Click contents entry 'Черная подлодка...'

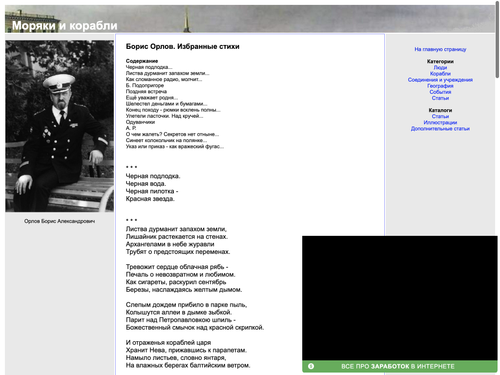(x=149, y=67)
